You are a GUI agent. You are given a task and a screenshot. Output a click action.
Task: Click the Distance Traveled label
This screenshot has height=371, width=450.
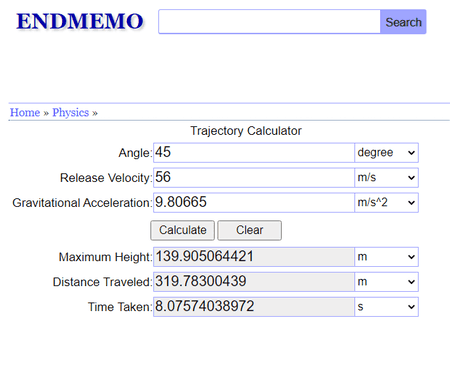pyautogui.click(x=102, y=282)
